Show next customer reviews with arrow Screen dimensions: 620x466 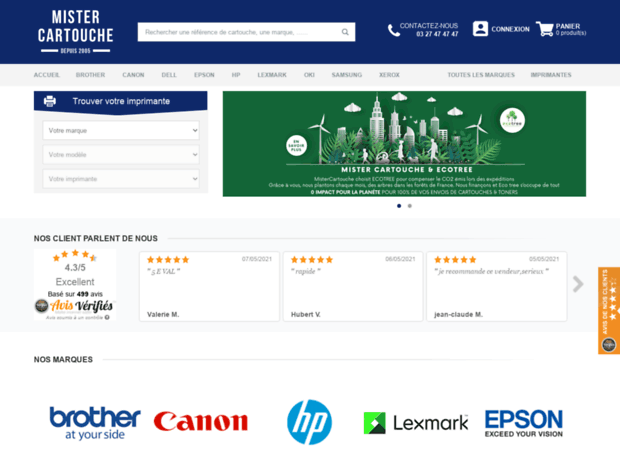pos(578,285)
